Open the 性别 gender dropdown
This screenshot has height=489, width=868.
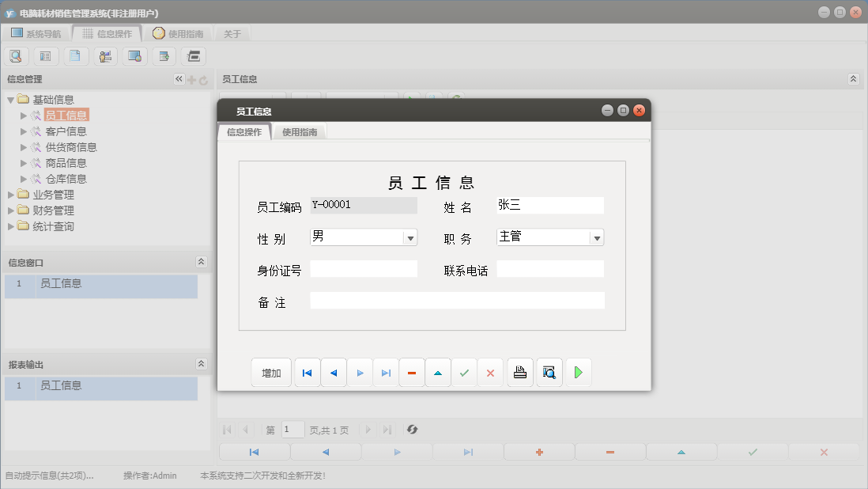(410, 237)
